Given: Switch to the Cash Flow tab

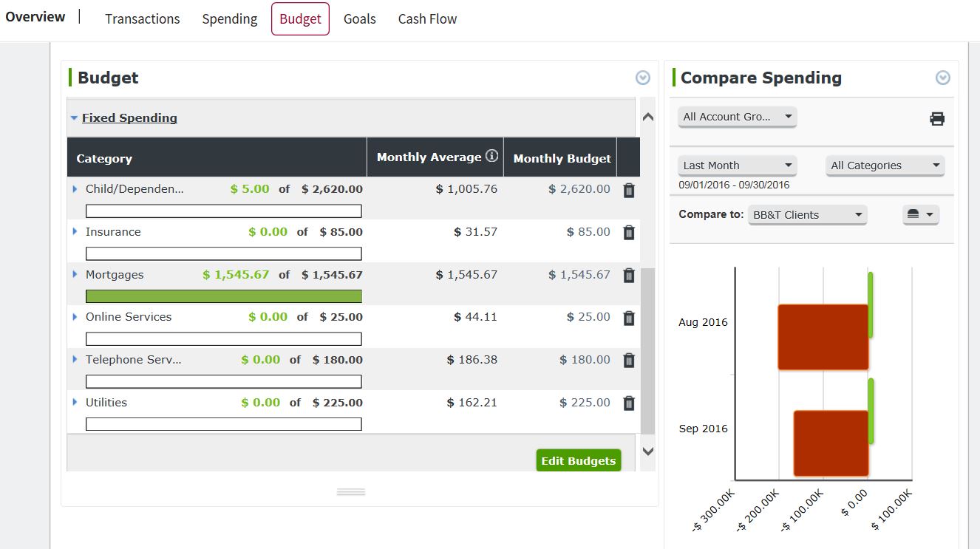Looking at the screenshot, I should point(427,19).
